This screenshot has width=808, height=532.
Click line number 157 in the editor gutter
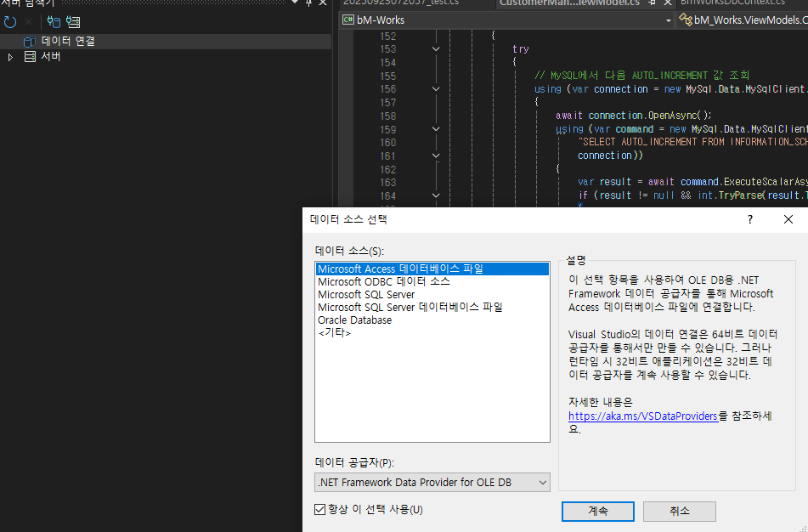pyautogui.click(x=387, y=103)
